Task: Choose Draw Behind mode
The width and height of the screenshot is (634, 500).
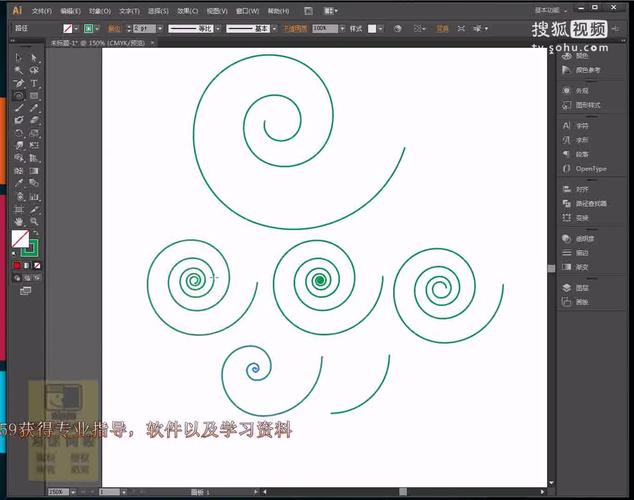Action: point(27,278)
